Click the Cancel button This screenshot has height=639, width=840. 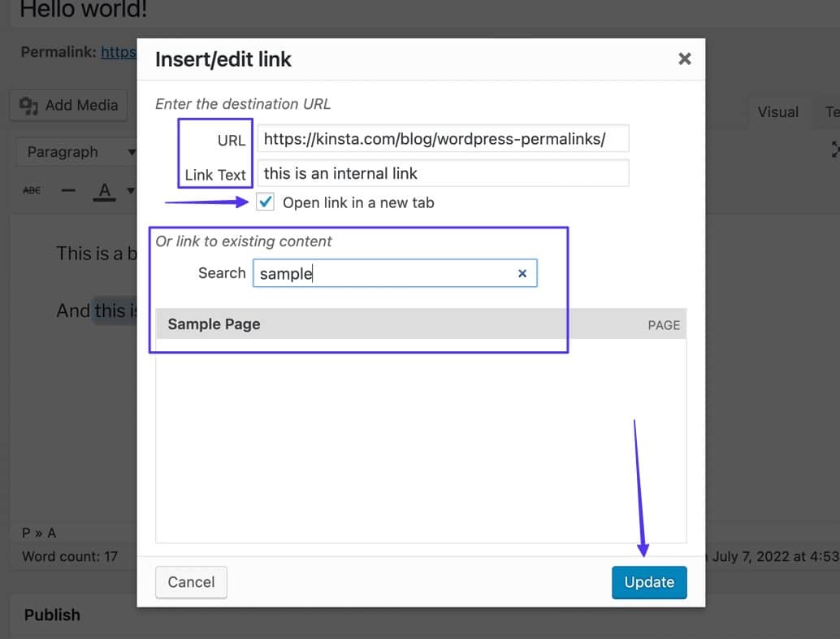[191, 582]
